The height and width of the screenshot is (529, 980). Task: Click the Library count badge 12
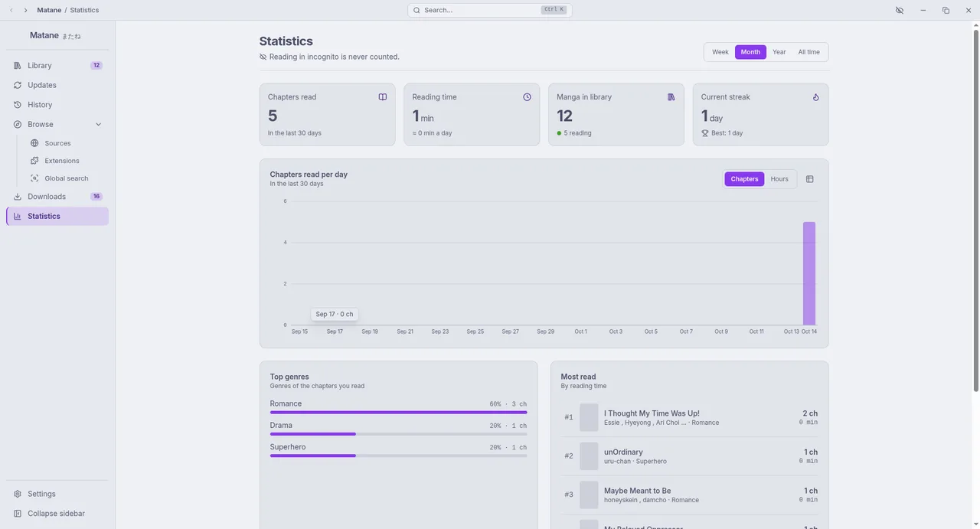tap(96, 66)
